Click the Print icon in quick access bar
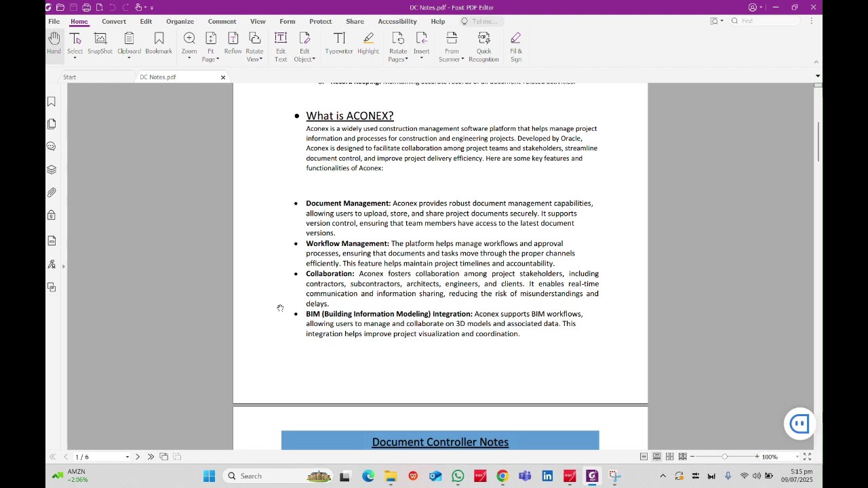This screenshot has height=488, width=868. [86, 7]
